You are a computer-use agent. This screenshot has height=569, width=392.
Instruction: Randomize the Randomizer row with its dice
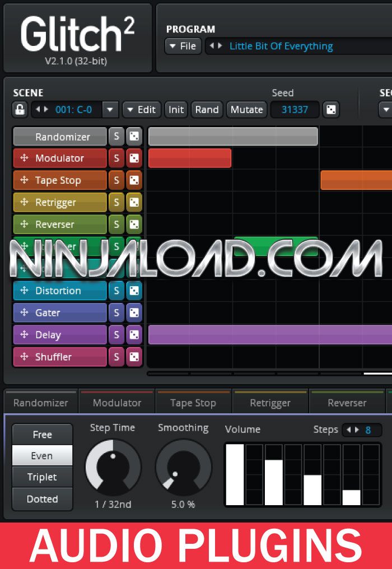coord(134,137)
